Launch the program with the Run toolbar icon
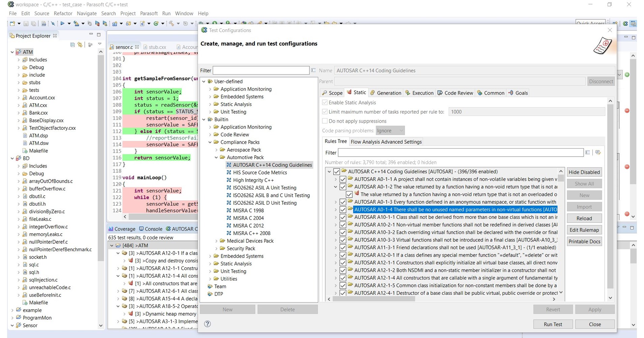This screenshot has width=644, height=338. pos(63,24)
